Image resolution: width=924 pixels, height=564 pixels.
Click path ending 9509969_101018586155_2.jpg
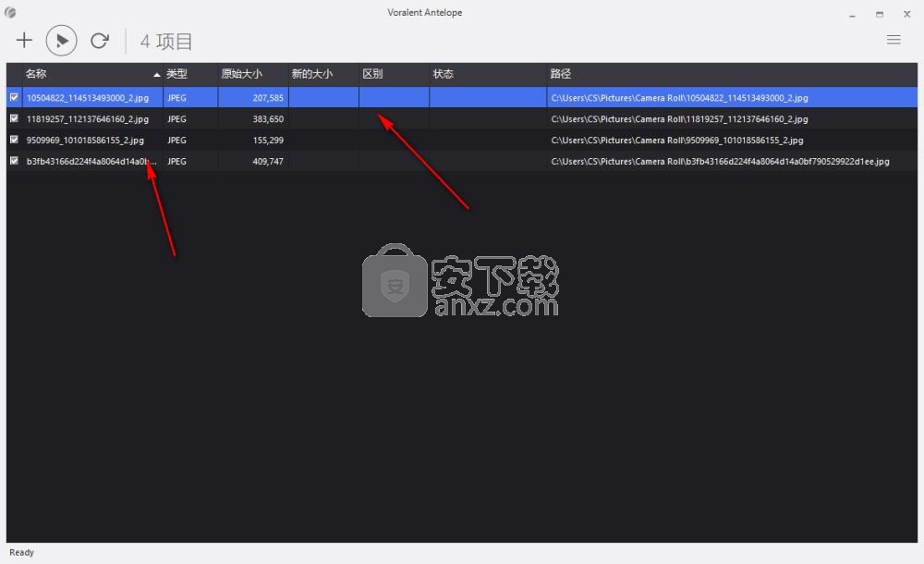(x=677, y=141)
